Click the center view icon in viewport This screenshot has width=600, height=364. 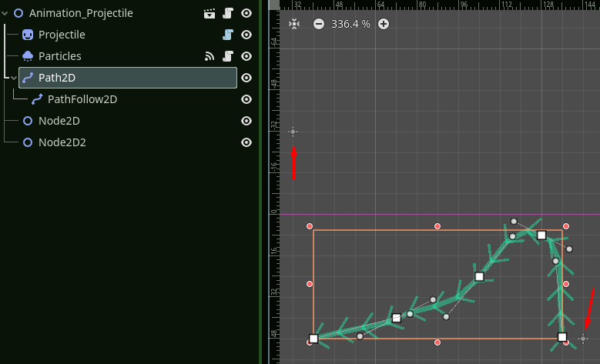293,24
